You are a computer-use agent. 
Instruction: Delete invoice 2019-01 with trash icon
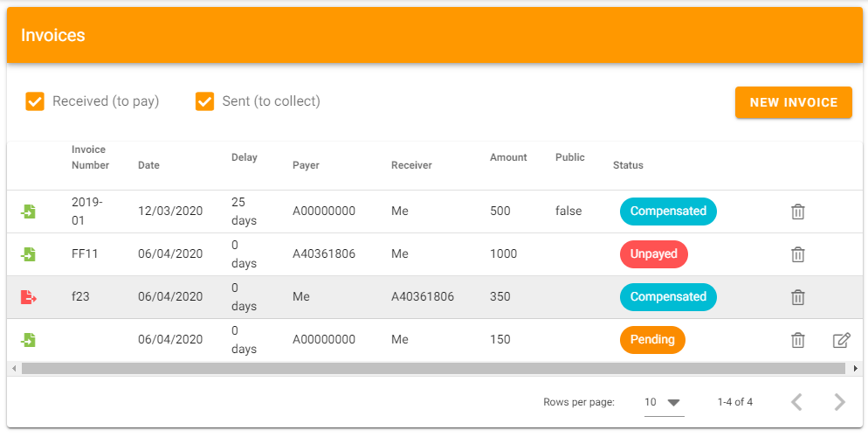[x=797, y=212]
